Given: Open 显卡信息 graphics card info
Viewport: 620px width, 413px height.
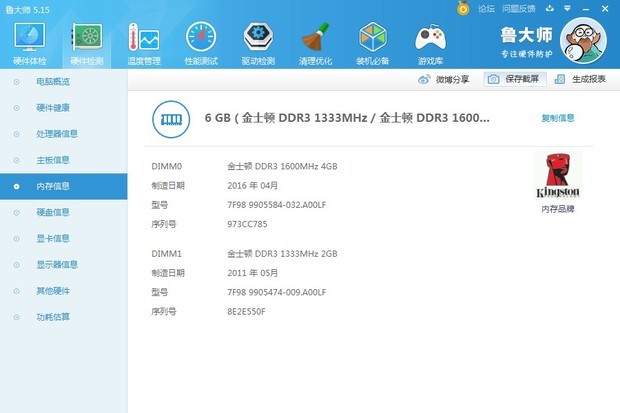Looking at the screenshot, I should 64,239.
